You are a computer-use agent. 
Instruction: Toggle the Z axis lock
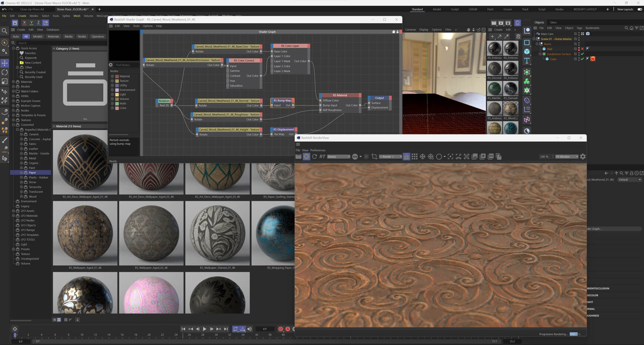click(38, 23)
